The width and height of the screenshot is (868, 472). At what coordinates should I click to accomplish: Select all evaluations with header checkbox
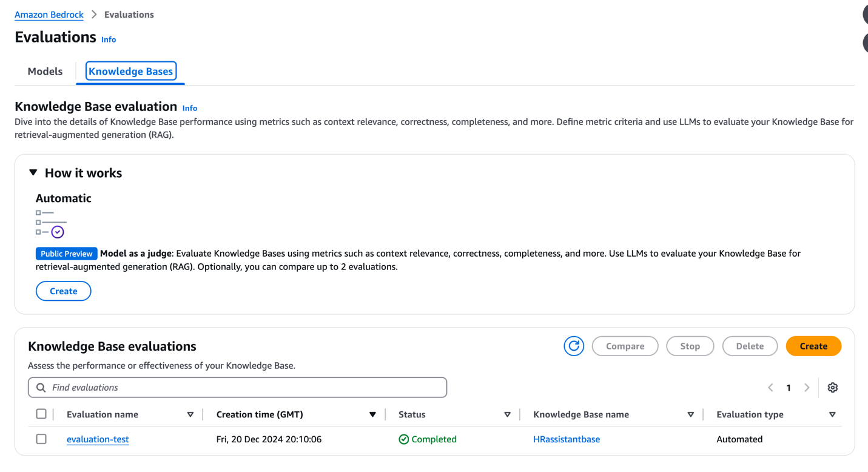point(41,414)
